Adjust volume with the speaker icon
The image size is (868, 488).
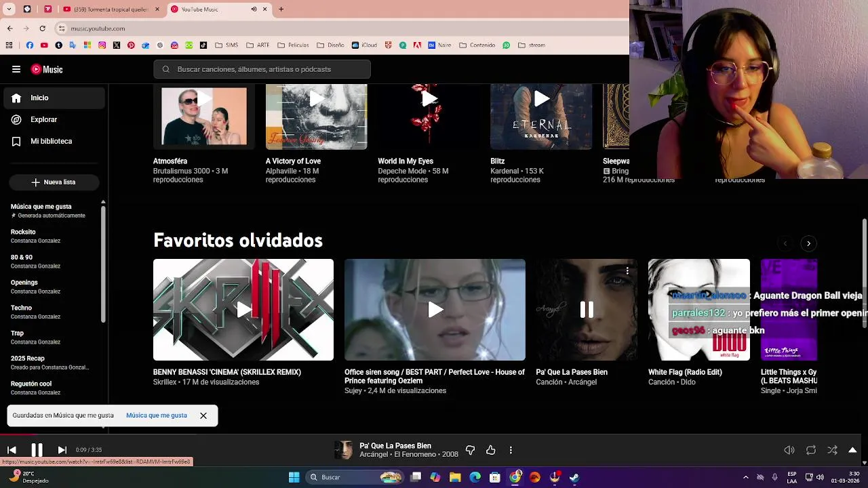click(789, 450)
